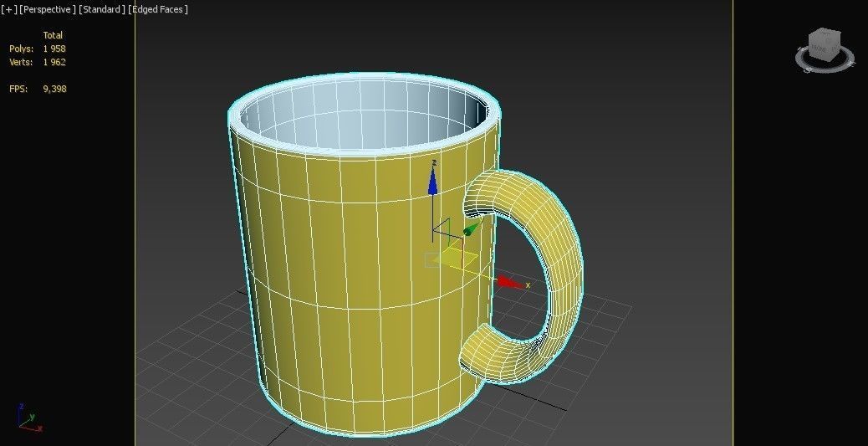Click the green Y axis gizmo arrow

472,228
